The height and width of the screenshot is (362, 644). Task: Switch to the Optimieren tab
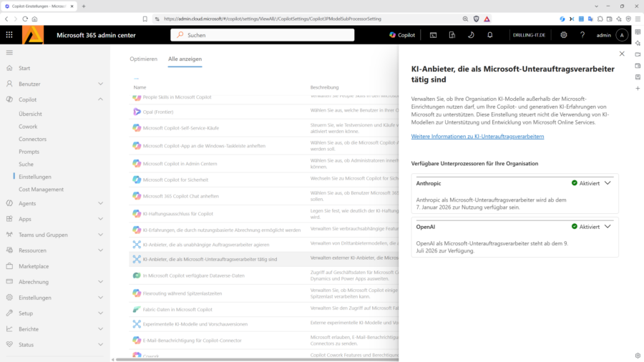coord(143,59)
